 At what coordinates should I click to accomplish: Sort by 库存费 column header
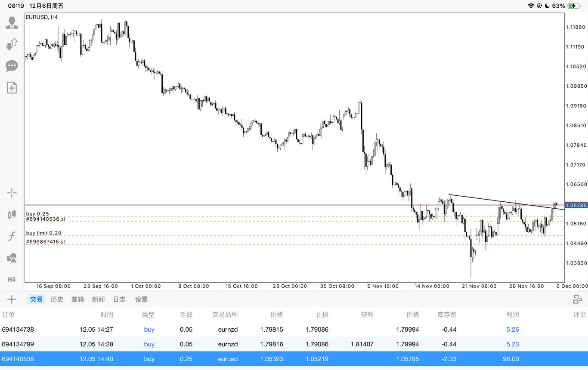[446, 314]
